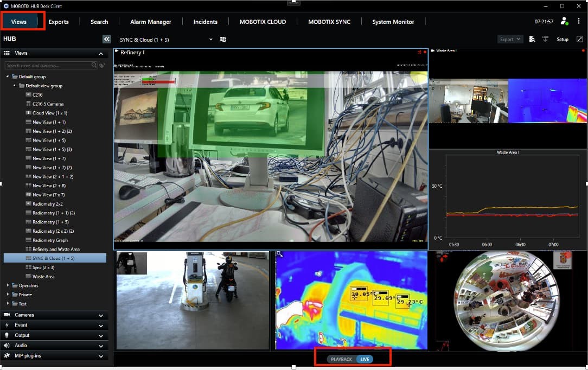Click the Cameras panel camera icon
588x370 pixels.
7,315
